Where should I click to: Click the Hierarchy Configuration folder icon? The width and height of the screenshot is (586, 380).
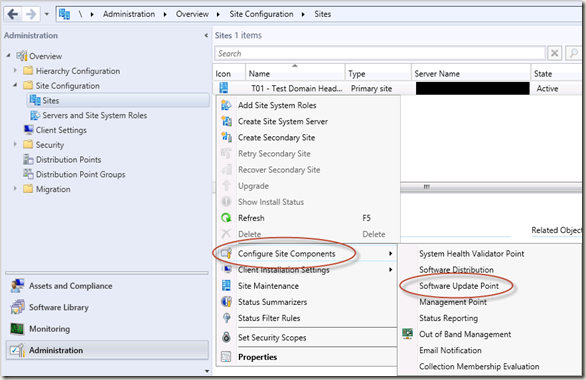click(x=28, y=71)
